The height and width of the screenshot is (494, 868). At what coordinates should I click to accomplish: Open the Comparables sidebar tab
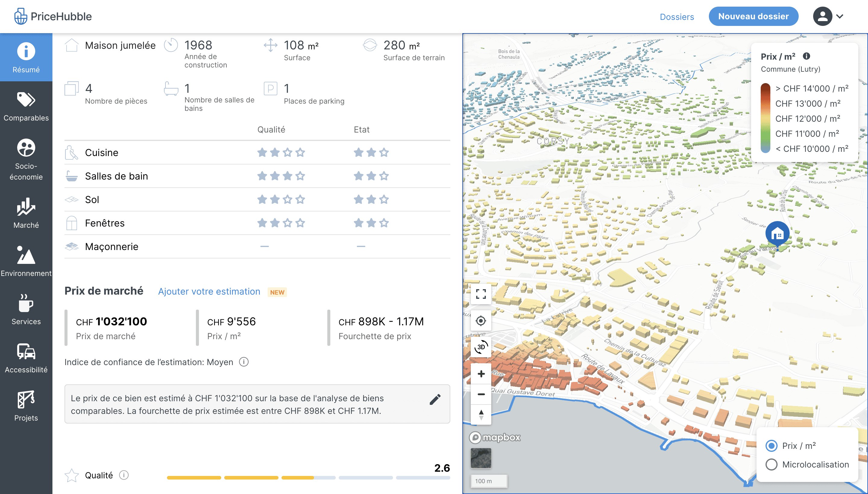click(26, 106)
